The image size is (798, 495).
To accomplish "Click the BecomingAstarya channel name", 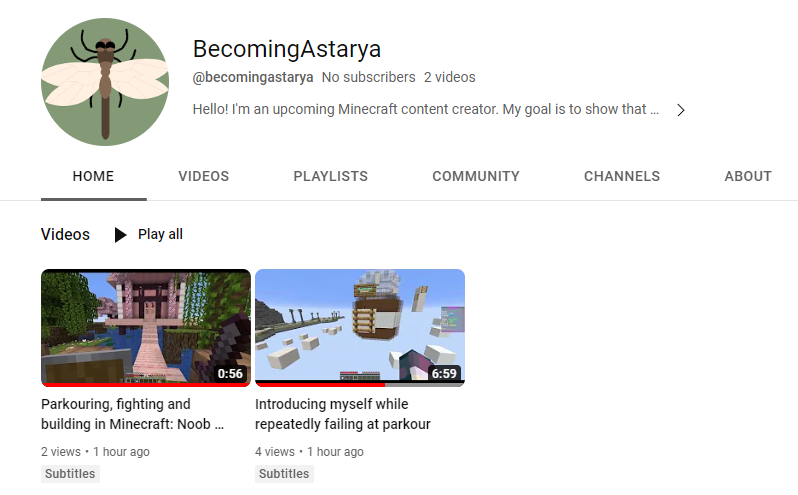I will tap(287, 49).
